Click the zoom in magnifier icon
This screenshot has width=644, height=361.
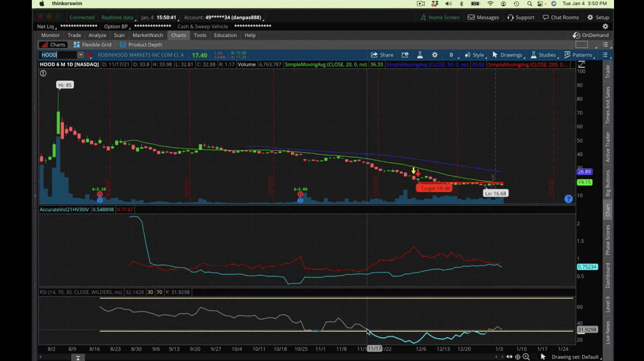[x=526, y=357]
